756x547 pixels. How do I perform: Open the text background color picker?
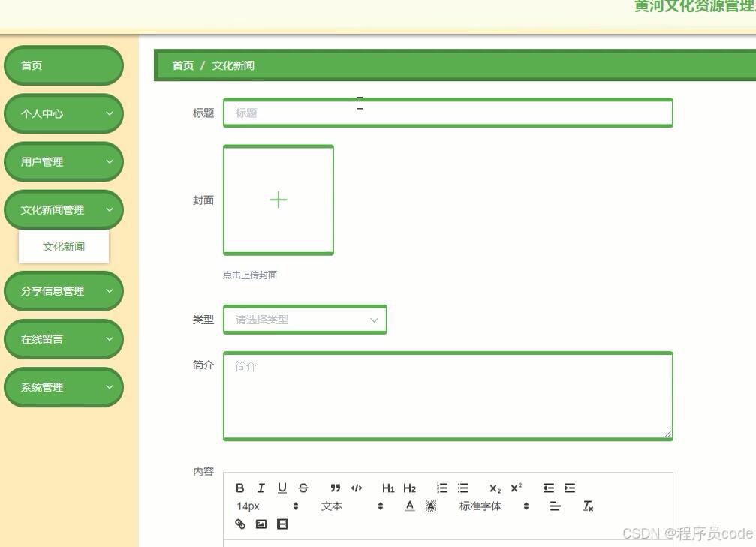431,506
